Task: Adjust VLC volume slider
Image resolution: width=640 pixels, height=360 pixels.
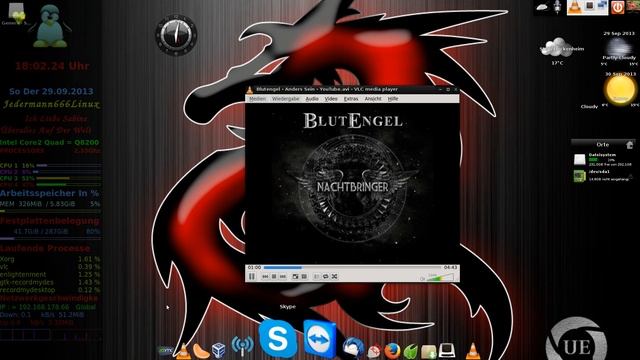Action: (x=440, y=278)
